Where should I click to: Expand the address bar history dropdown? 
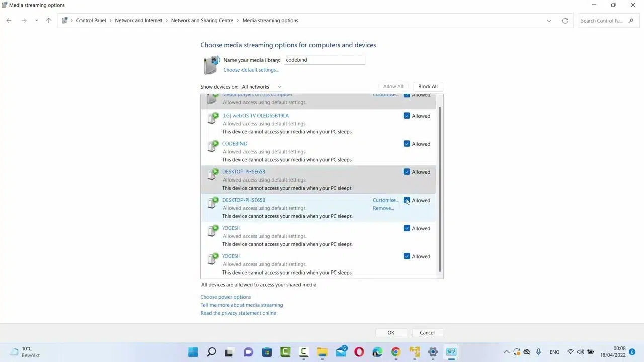click(x=549, y=21)
